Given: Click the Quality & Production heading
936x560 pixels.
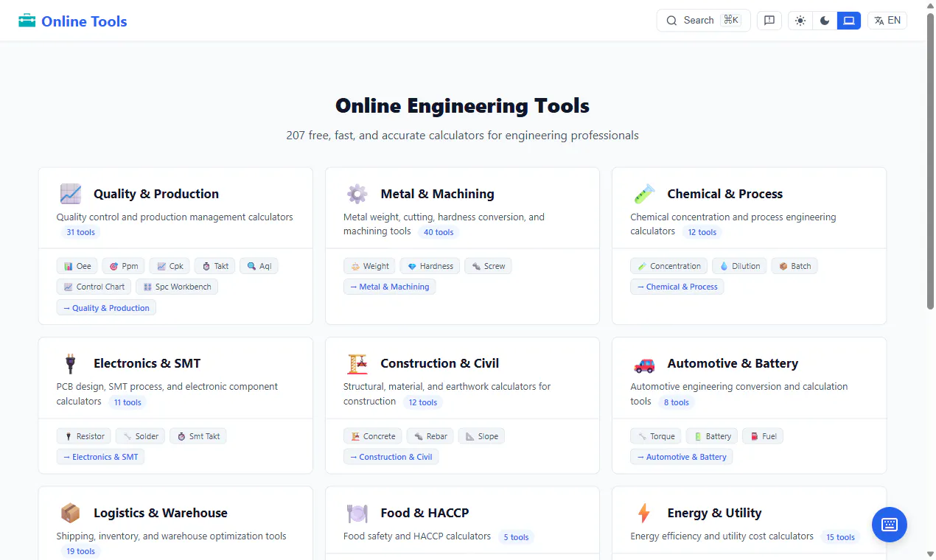Looking at the screenshot, I should click(156, 194).
